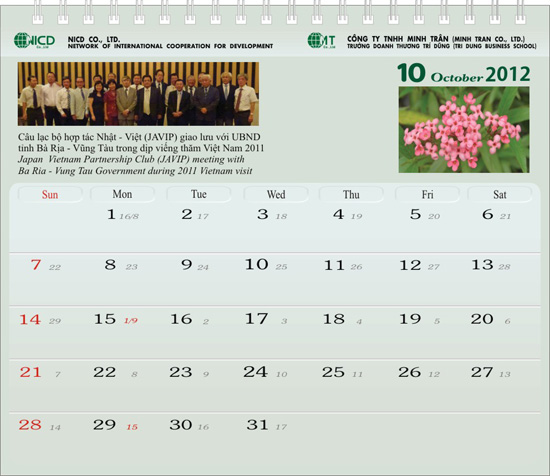Screen dimensions: 550x476
Task: Click the red lunar date '1/9'
Action: click(131, 321)
